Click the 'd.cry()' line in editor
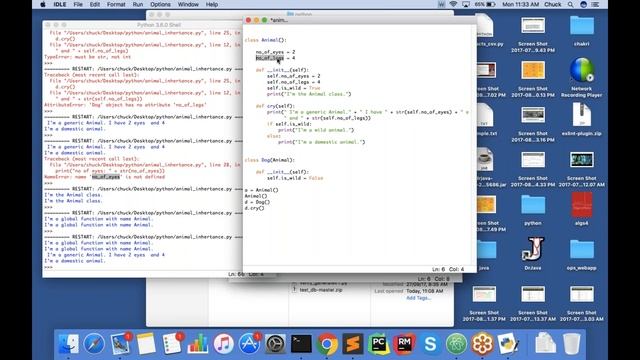The height and width of the screenshot is (360, 640). [254, 208]
